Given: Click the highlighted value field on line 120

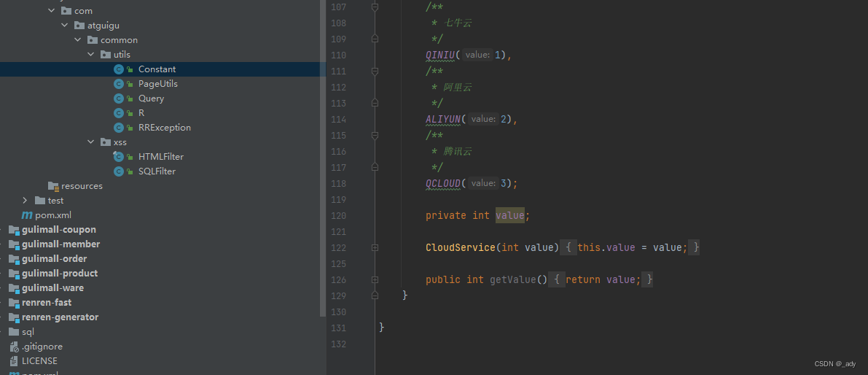Looking at the screenshot, I should (x=510, y=215).
